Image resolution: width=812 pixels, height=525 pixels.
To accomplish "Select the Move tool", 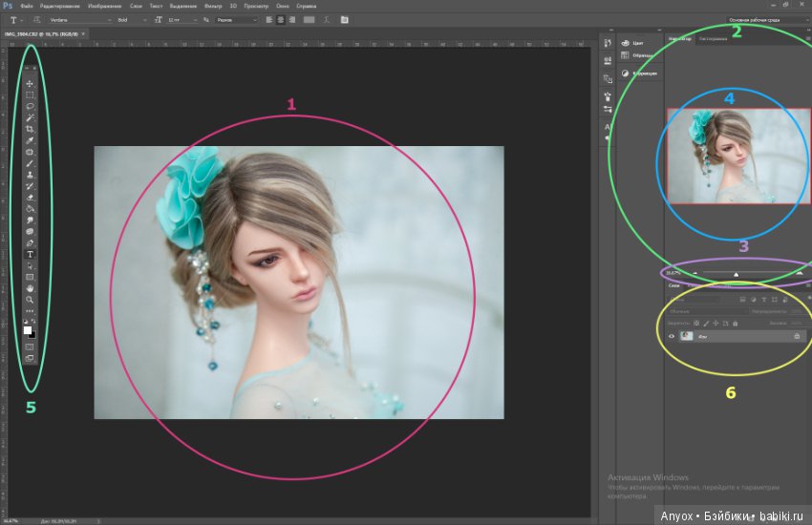I will 30,84.
